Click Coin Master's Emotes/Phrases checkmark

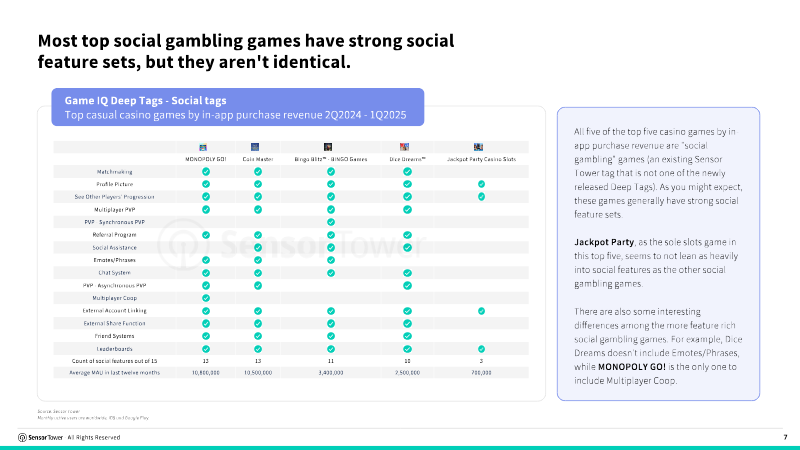coord(257,260)
